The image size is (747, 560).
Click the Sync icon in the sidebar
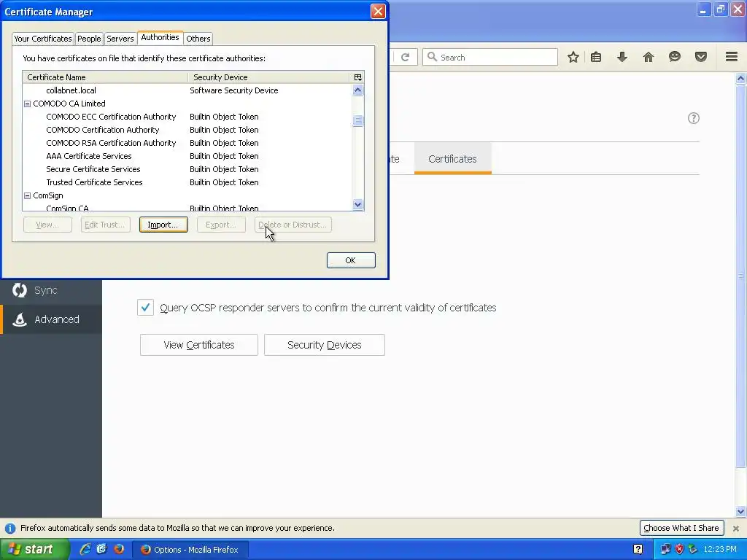tap(20, 290)
